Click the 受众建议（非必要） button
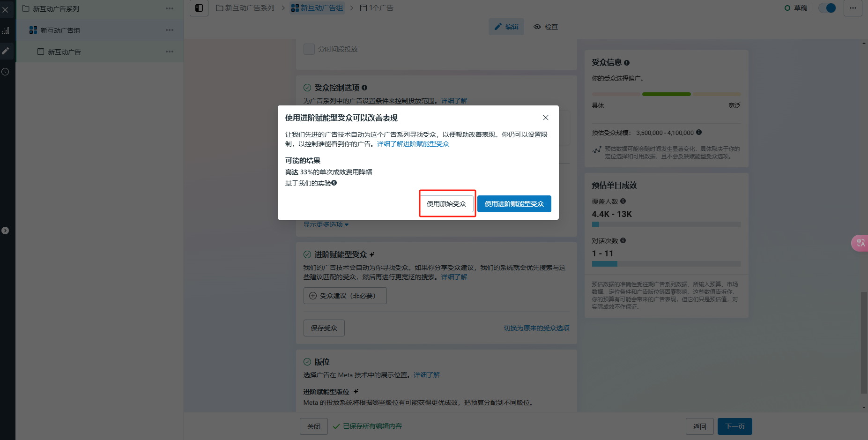 pyautogui.click(x=345, y=296)
